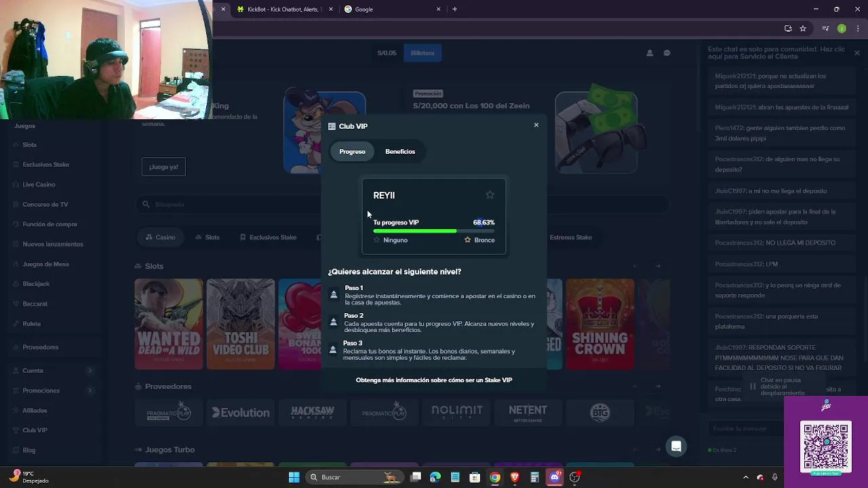The image size is (868, 488).
Task: Open the Toshi Video Club game
Action: point(241,324)
